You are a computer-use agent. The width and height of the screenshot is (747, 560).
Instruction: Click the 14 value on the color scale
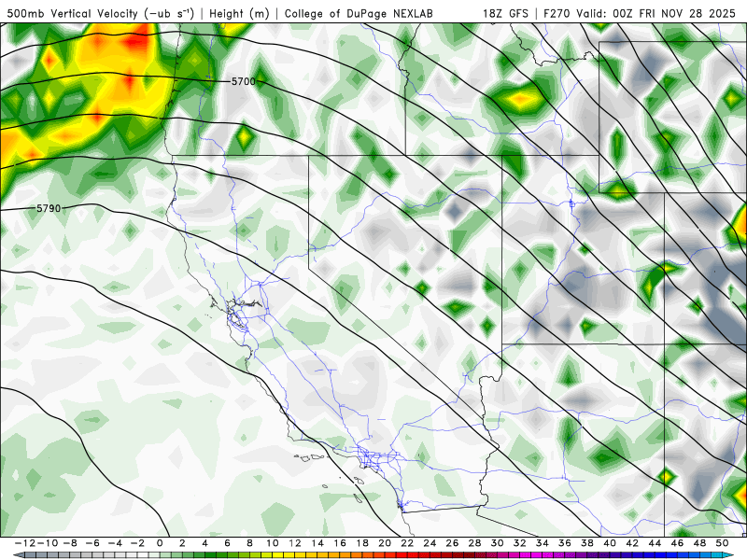[x=317, y=543]
